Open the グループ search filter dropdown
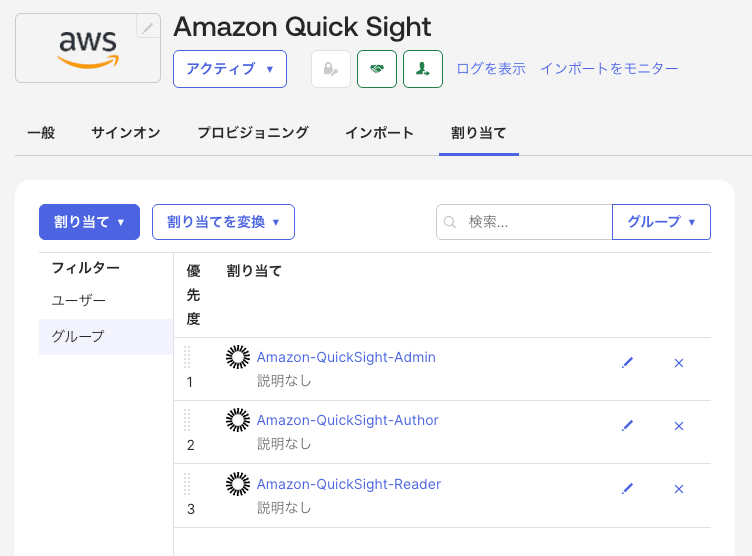Image resolution: width=752 pixels, height=556 pixels. pos(661,222)
